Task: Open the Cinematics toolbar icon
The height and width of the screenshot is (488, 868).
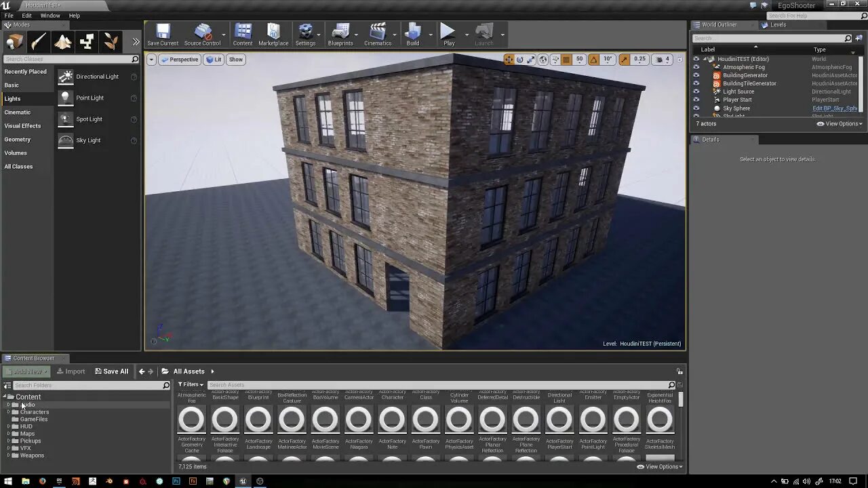Action: pyautogui.click(x=378, y=35)
